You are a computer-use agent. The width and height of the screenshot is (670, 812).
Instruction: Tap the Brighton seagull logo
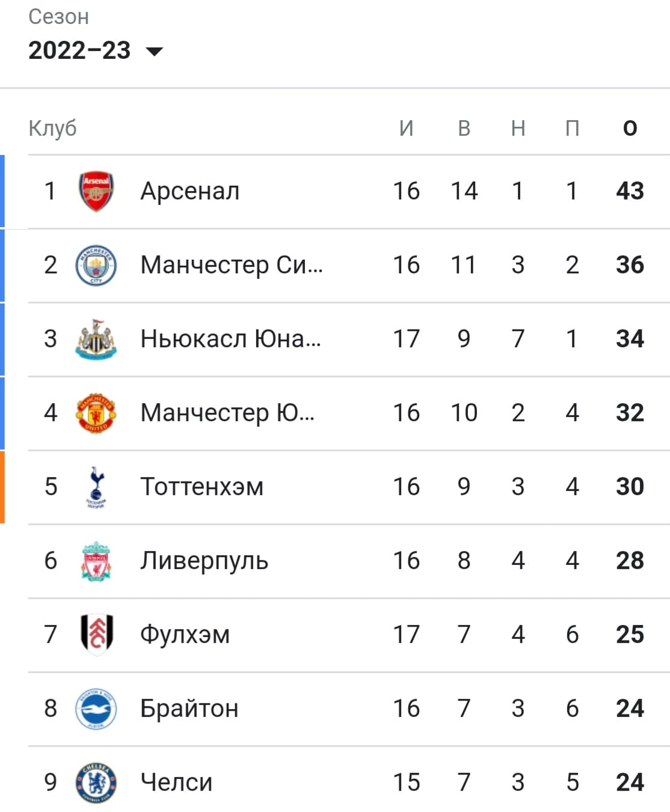96,709
